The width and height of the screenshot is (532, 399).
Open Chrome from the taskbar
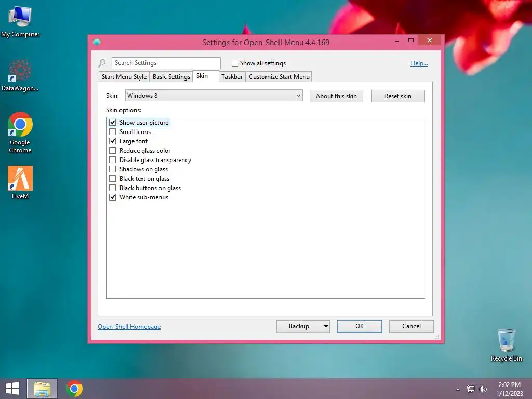pyautogui.click(x=74, y=389)
